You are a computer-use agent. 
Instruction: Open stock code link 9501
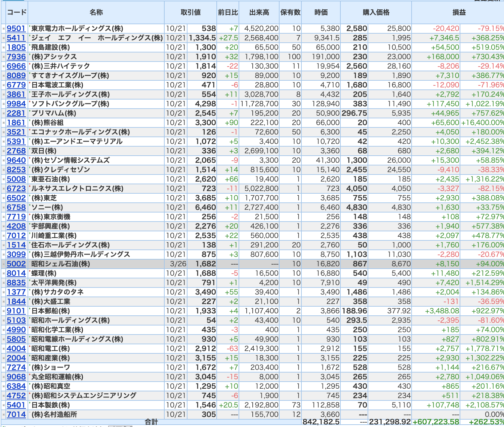click(16, 29)
